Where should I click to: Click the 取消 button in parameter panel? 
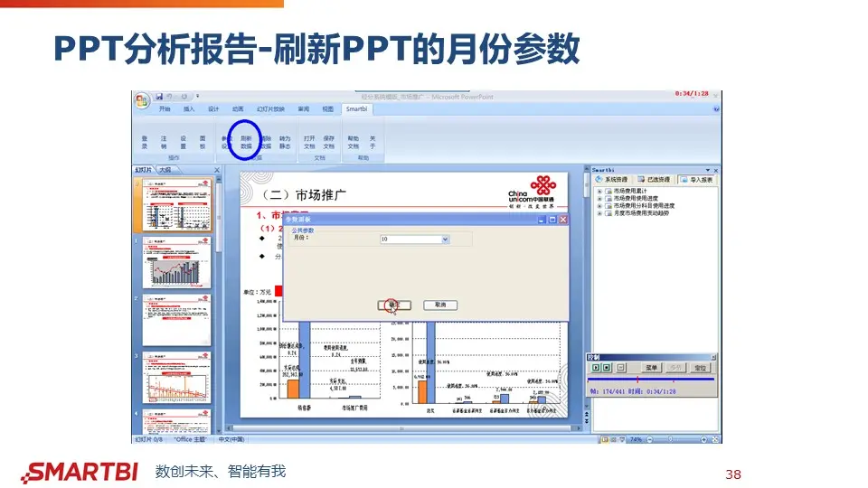[x=440, y=305]
